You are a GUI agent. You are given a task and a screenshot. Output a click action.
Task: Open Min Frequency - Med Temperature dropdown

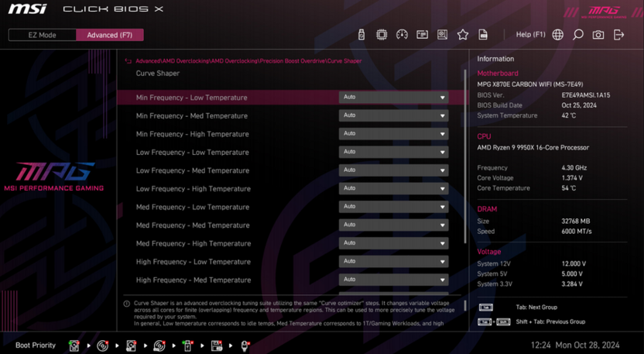(393, 115)
